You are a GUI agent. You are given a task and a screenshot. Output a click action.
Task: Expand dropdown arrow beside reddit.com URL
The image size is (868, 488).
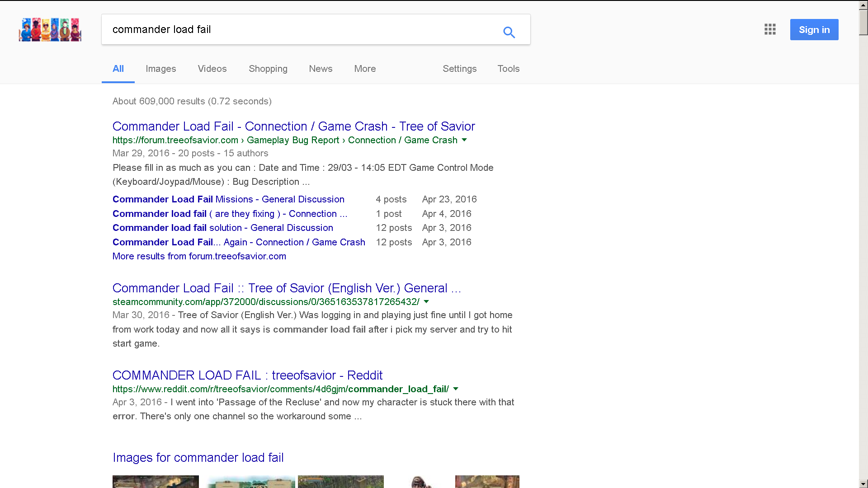tap(456, 389)
